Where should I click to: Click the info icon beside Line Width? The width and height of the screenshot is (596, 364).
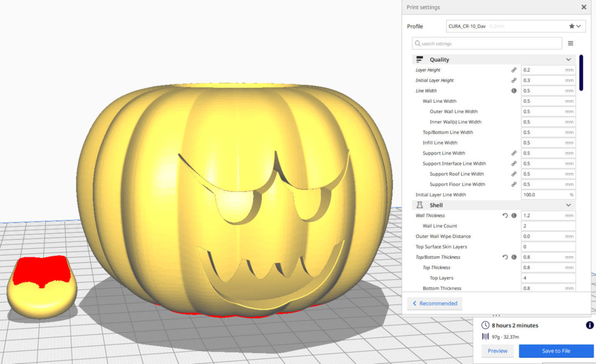[x=514, y=90]
